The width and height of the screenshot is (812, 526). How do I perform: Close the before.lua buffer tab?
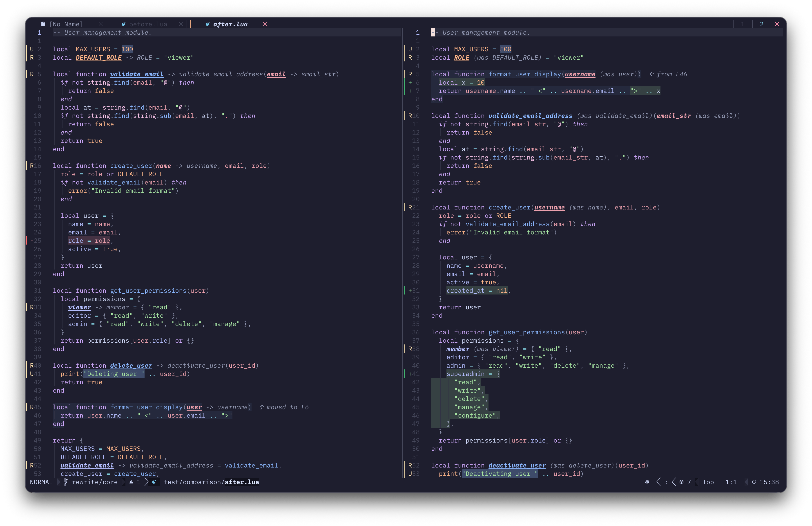click(181, 24)
